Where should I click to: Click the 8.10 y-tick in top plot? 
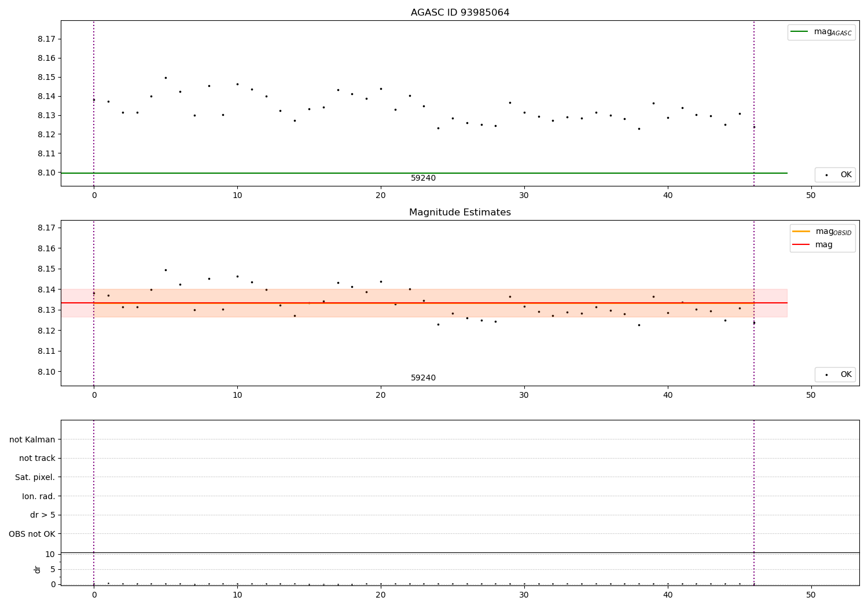point(46,173)
